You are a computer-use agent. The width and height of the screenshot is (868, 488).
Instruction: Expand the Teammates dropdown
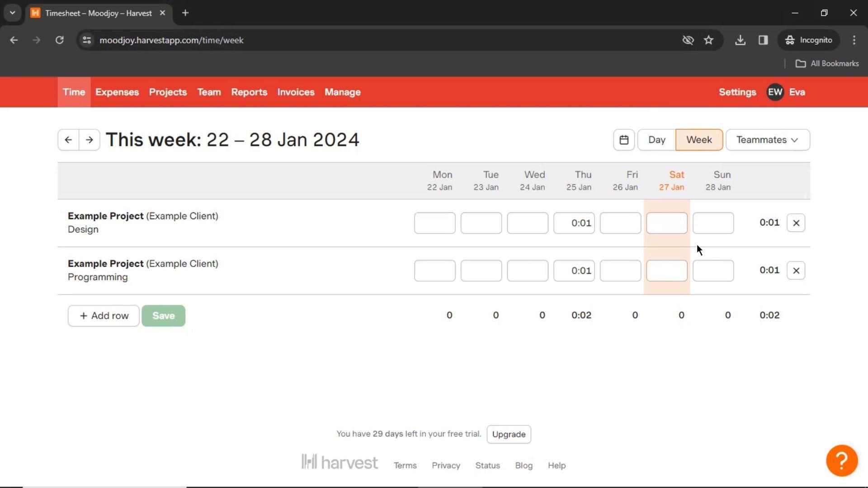[767, 140]
